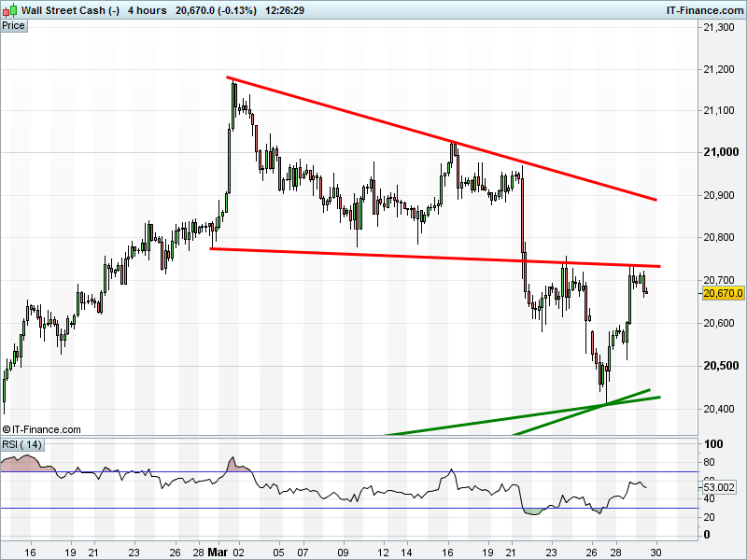The width and height of the screenshot is (747, 560).
Task: Click the 53.002 RSI value tag
Action: coord(719,487)
